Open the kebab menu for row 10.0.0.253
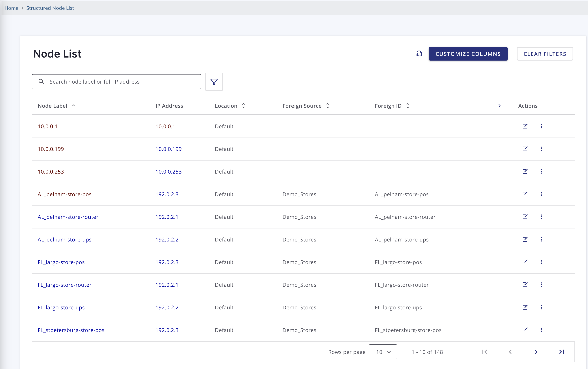The image size is (588, 369). pos(541,171)
